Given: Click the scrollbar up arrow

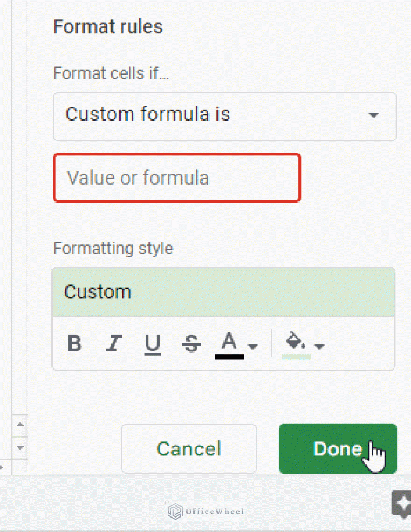Looking at the screenshot, I should (19, 425).
